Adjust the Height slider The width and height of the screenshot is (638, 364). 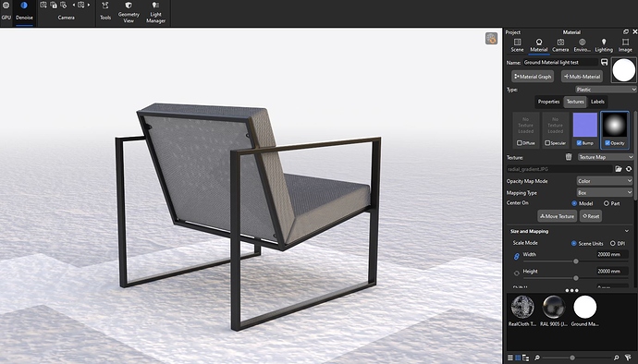point(576,278)
